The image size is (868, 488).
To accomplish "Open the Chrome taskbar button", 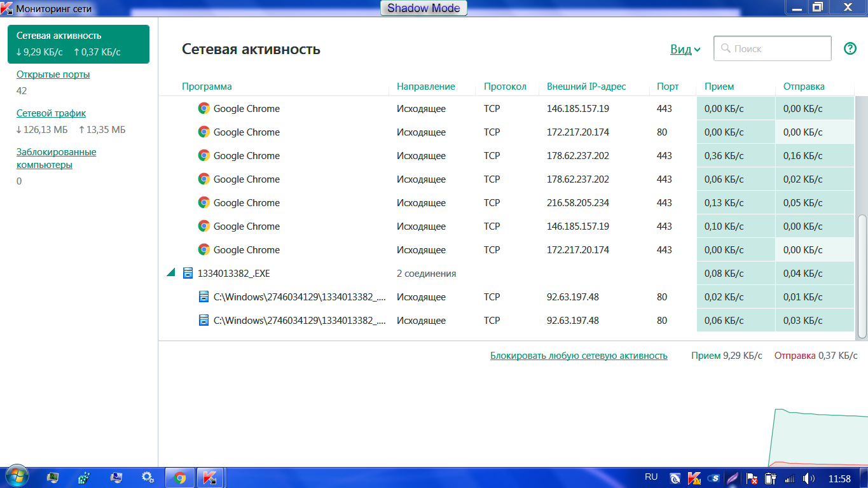I will point(180,478).
